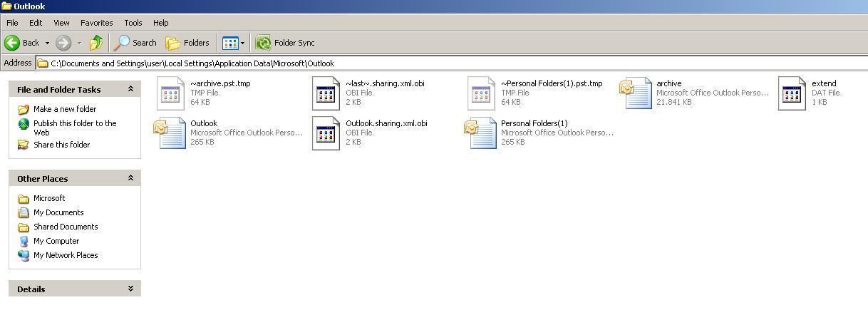Viewport: 868px width, 320px height.
Task: Collapse the File and Folder Tasks panel
Action: 130,89
